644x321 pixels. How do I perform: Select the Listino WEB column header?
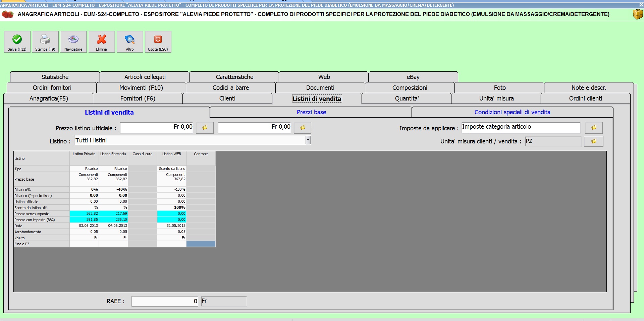pos(172,158)
